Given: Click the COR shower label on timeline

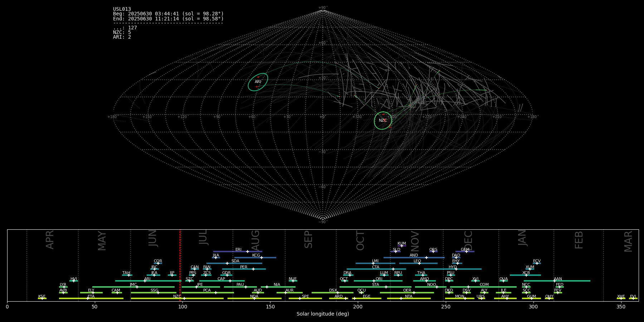Looking at the screenshot, I should coord(158,261).
